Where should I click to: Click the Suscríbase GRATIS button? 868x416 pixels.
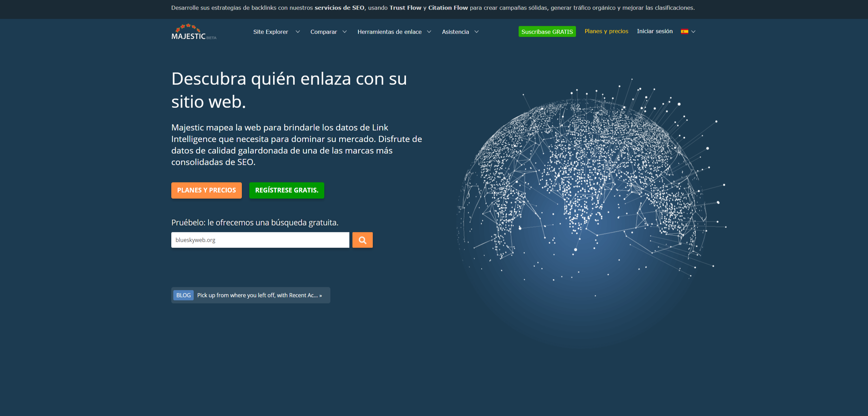pyautogui.click(x=547, y=32)
